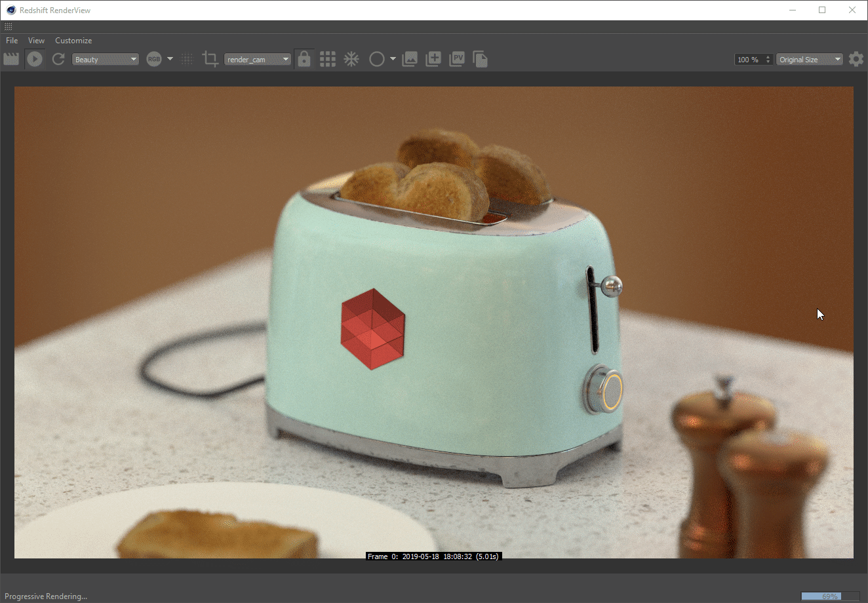868x603 pixels.
Task: Click the dotted panel grip handle
Action: coord(8,27)
